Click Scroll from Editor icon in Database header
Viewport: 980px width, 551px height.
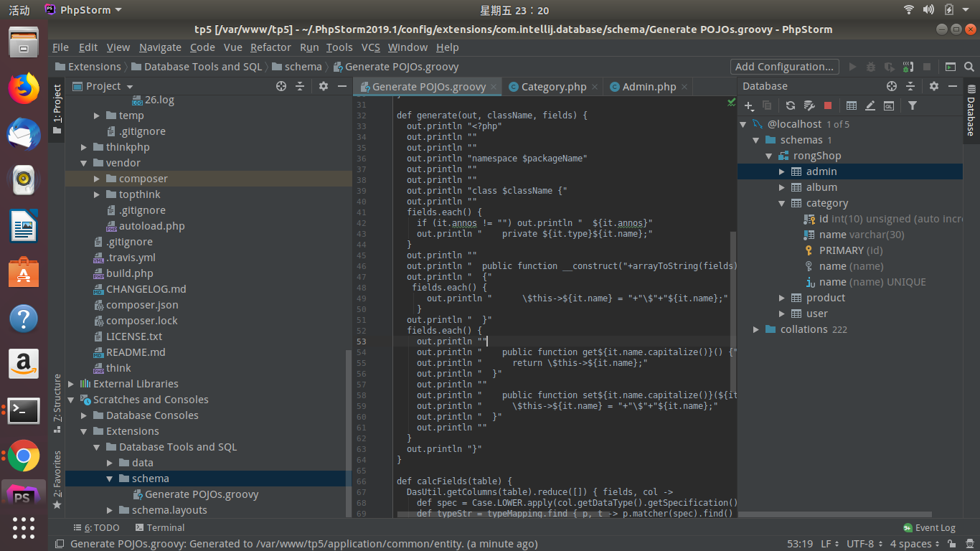(x=892, y=86)
